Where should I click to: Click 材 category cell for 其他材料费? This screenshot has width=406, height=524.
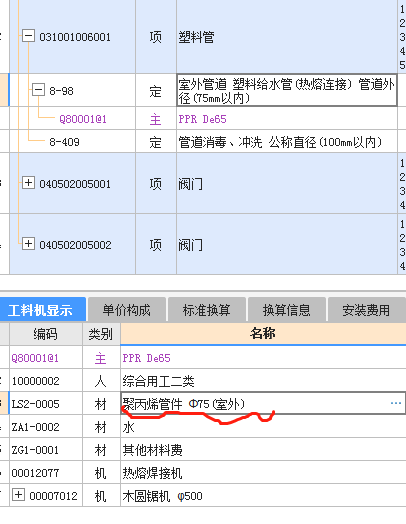point(101,450)
